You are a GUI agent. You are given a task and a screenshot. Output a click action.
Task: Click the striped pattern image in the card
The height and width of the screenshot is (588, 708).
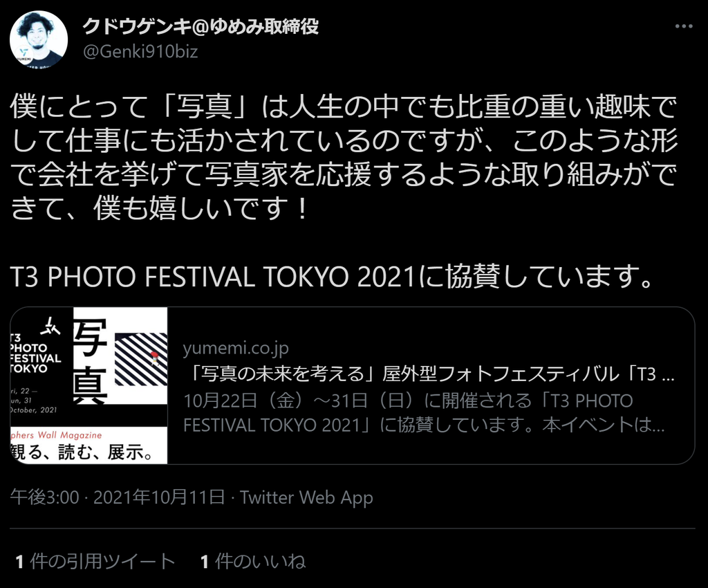141,360
